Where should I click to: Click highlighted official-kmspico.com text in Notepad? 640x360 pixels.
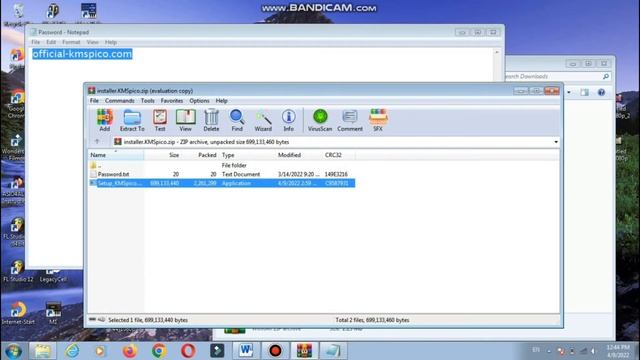click(x=82, y=54)
